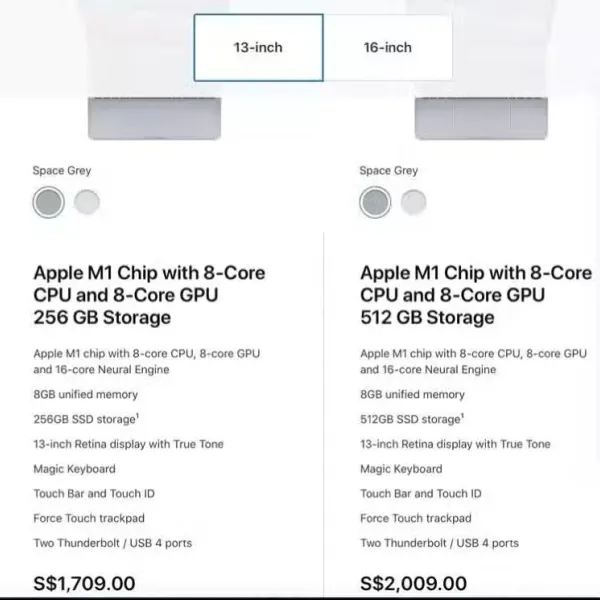600x600 pixels.
Task: Click the 512 GB MacBook product image
Action: click(x=481, y=118)
